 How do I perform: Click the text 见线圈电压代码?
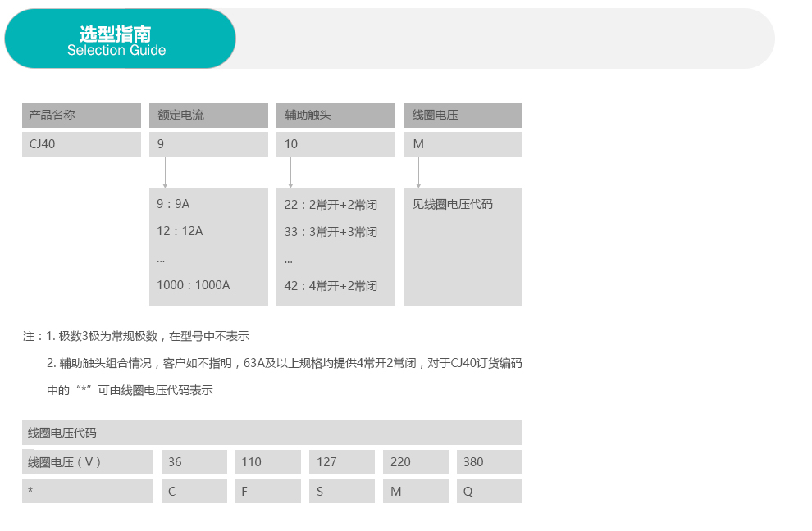click(x=453, y=204)
